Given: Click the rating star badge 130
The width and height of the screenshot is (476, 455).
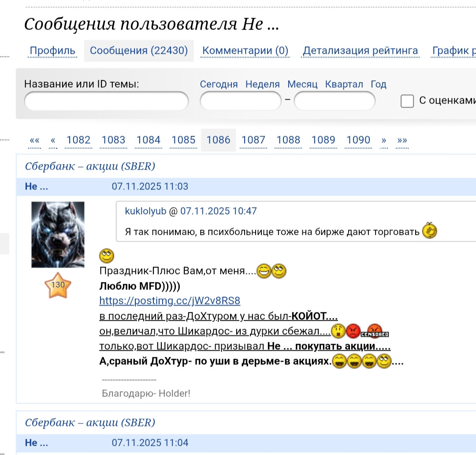Looking at the screenshot, I should (x=58, y=285).
